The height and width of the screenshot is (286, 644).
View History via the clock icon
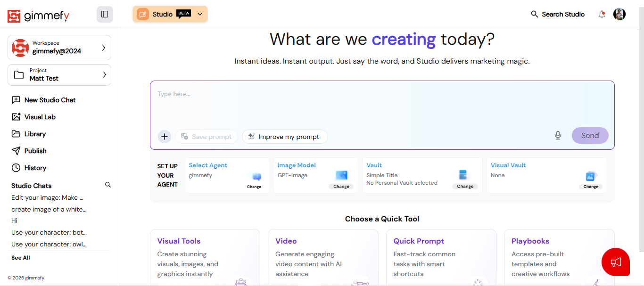coord(17,167)
